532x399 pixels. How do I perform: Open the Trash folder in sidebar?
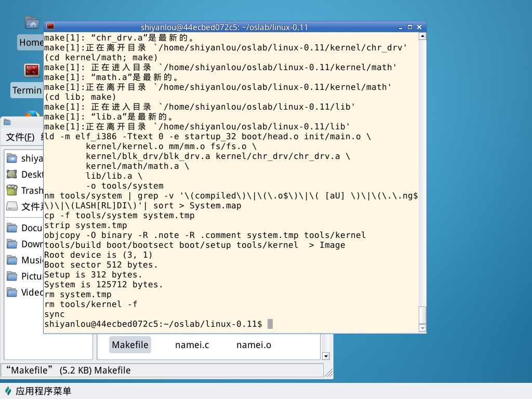(12, 191)
